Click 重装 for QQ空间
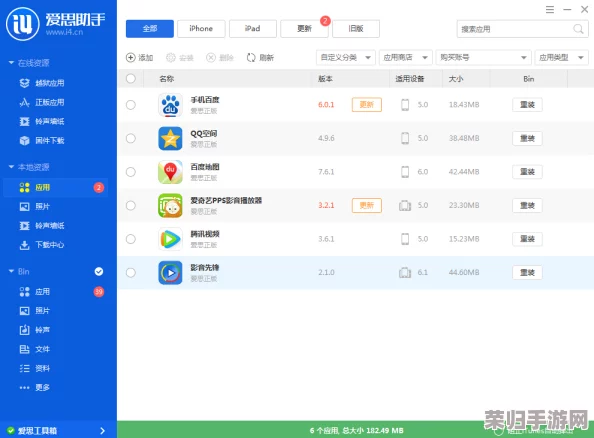The height and width of the screenshot is (438, 594). point(527,138)
